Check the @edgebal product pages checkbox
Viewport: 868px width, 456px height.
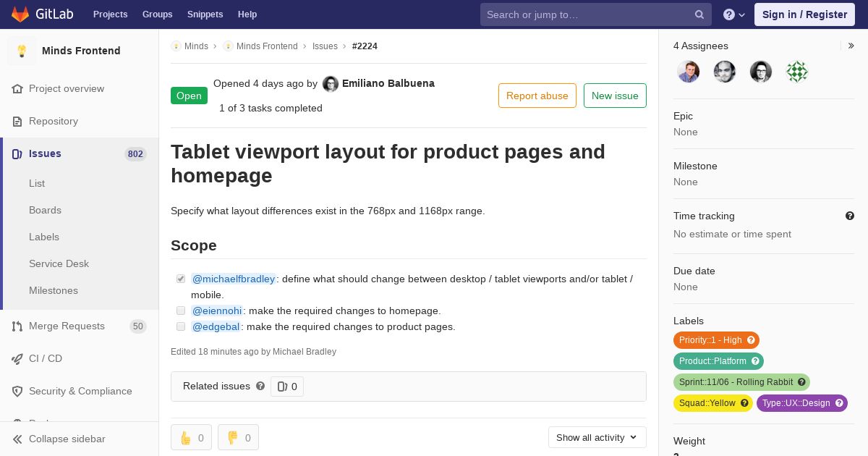click(181, 326)
